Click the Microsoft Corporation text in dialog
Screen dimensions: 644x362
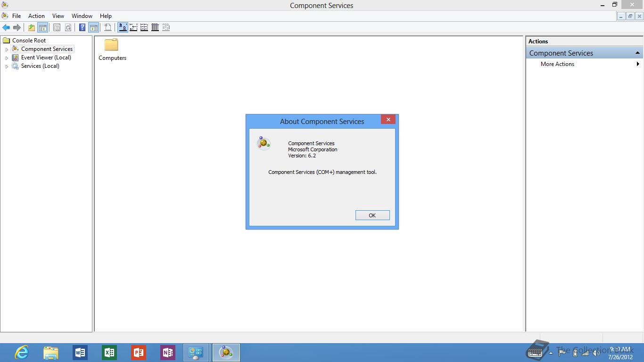click(x=313, y=149)
